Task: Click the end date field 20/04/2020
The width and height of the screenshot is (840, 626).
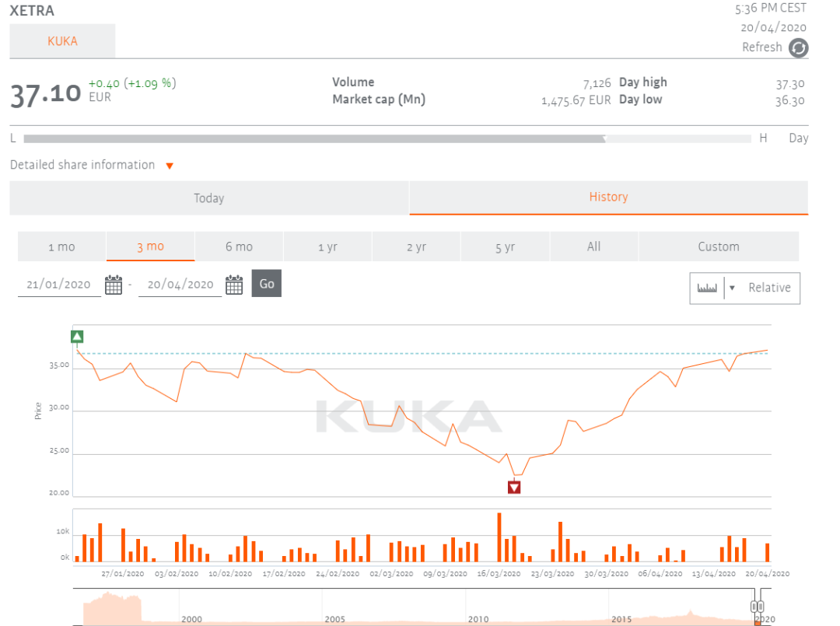Action: point(180,285)
